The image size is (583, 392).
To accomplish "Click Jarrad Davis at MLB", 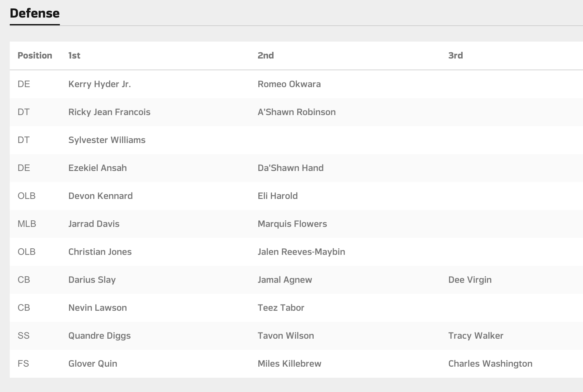I will pyautogui.click(x=94, y=224).
